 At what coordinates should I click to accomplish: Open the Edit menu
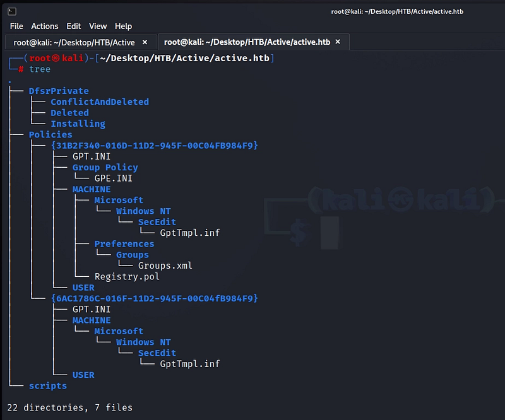(x=74, y=26)
